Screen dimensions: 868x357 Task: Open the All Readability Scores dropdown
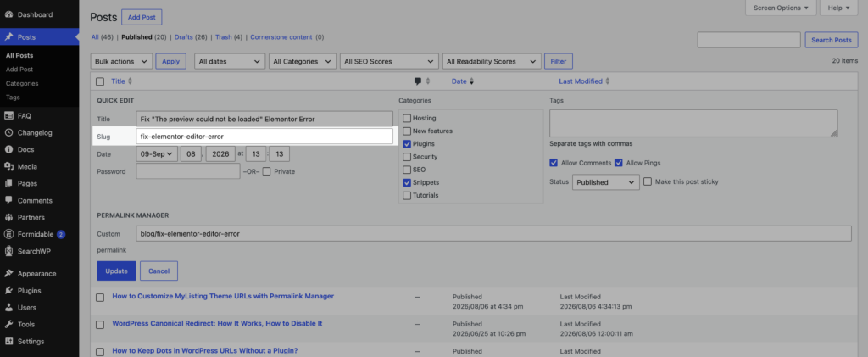pos(491,61)
